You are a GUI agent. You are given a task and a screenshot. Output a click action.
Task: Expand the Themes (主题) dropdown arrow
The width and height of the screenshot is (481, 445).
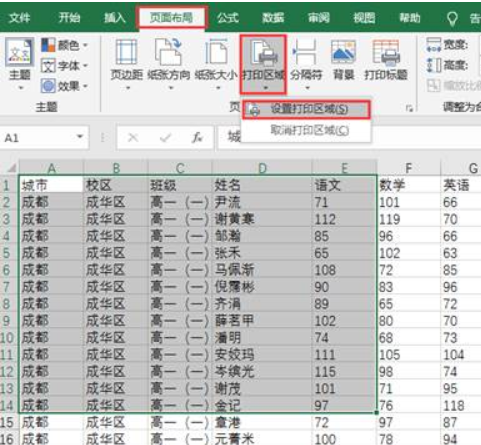[21, 88]
